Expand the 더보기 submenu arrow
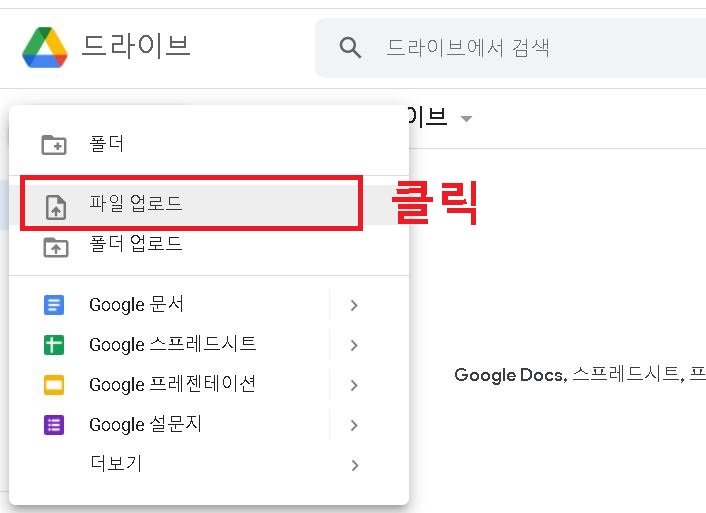Image resolution: width=706 pixels, height=513 pixels. pyautogui.click(x=354, y=465)
